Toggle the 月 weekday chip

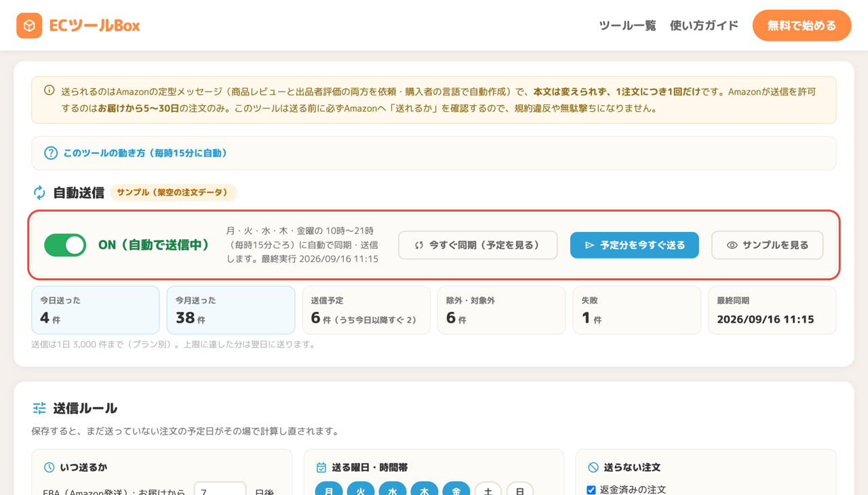coord(329,490)
